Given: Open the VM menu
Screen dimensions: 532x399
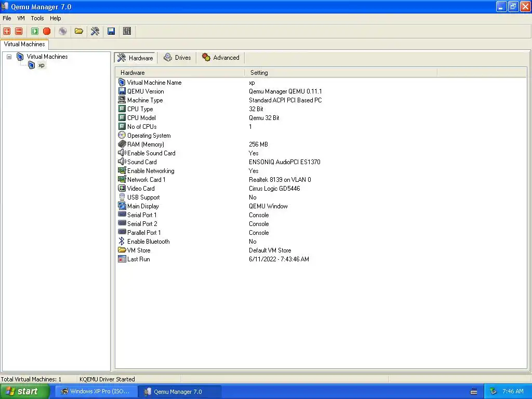Looking at the screenshot, I should [x=21, y=18].
